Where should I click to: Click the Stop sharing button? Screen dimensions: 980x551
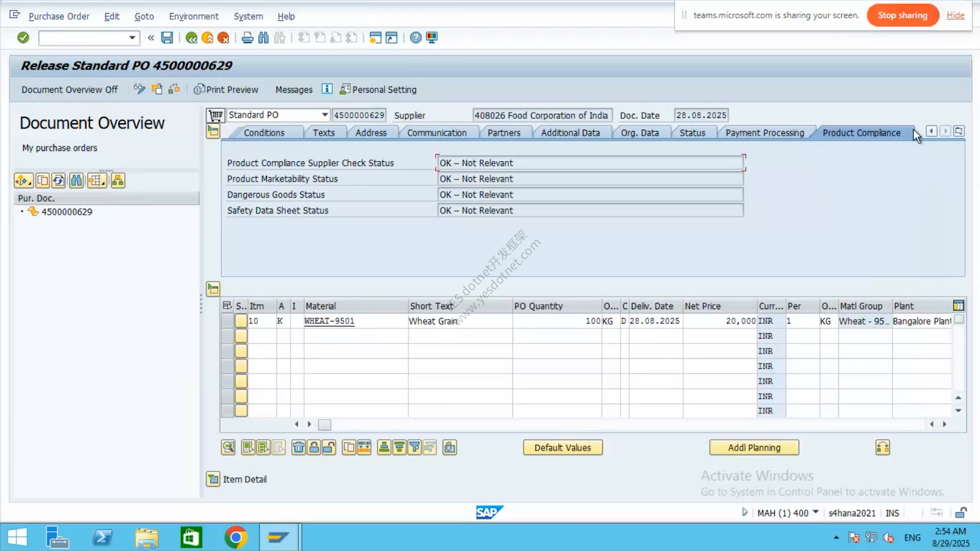point(902,15)
